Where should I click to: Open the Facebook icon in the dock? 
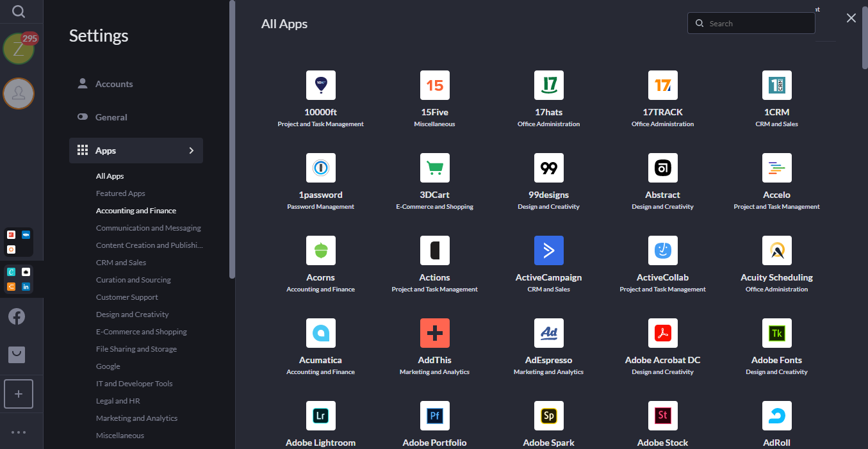pyautogui.click(x=17, y=316)
